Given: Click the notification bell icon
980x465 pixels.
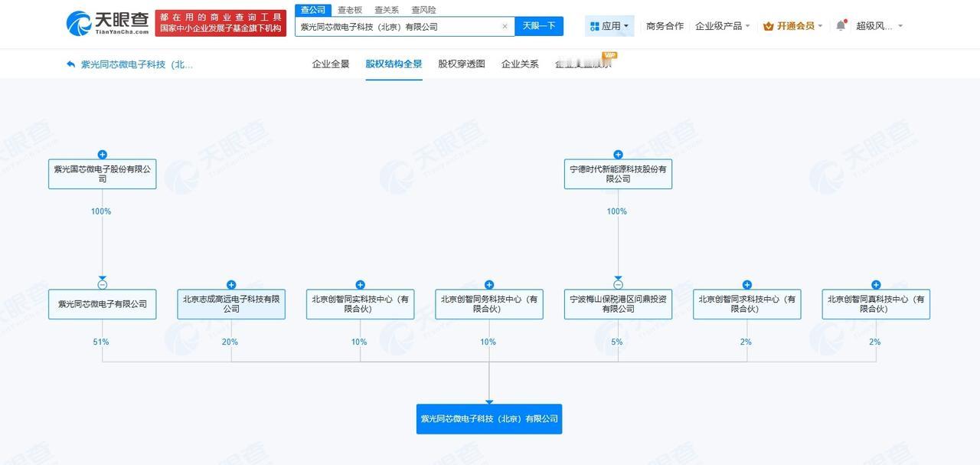Looking at the screenshot, I should point(838,25).
